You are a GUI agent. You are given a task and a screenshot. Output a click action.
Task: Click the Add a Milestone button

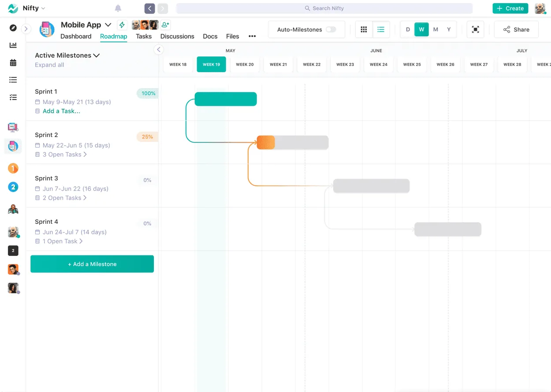pos(92,264)
